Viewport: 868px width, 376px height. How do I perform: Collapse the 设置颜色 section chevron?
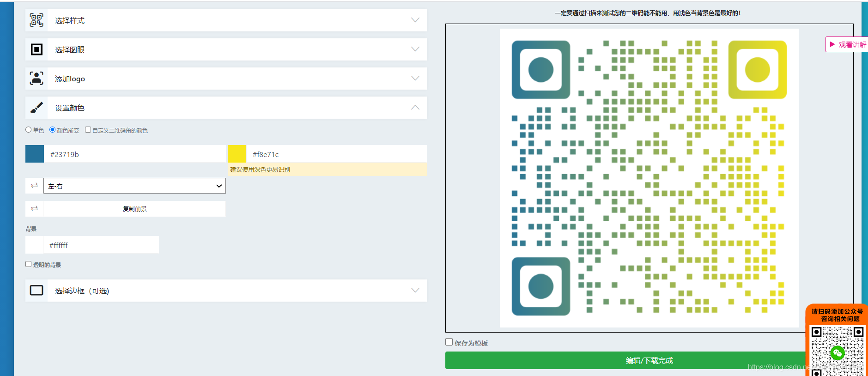415,108
